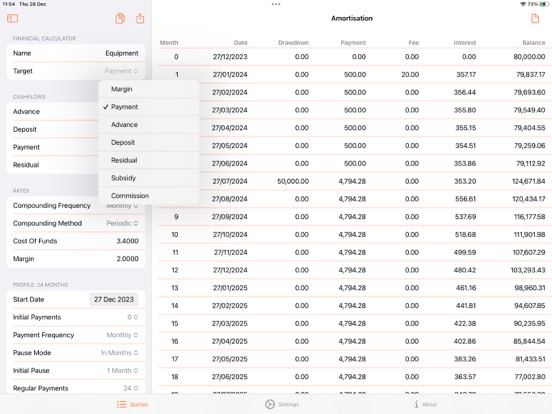Image resolution: width=552 pixels, height=414 pixels.
Task: Switch to the Settings tab
Action: pyautogui.click(x=282, y=404)
